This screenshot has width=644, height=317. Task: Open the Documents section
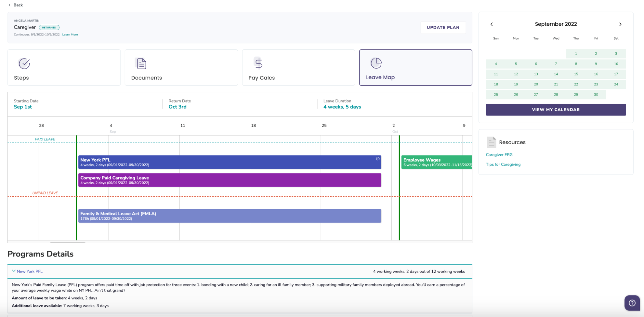[x=180, y=68]
